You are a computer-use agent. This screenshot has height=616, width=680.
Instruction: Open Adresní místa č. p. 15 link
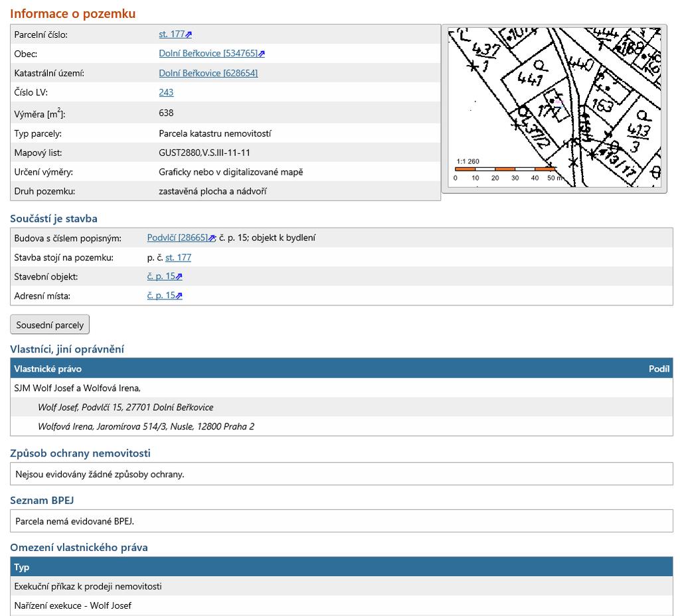pyautogui.click(x=161, y=295)
